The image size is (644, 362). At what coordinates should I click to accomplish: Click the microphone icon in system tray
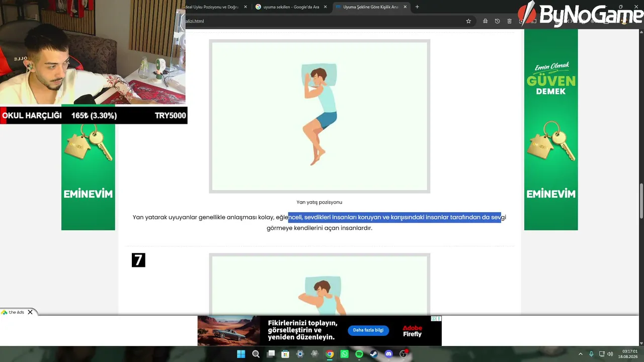point(591,354)
